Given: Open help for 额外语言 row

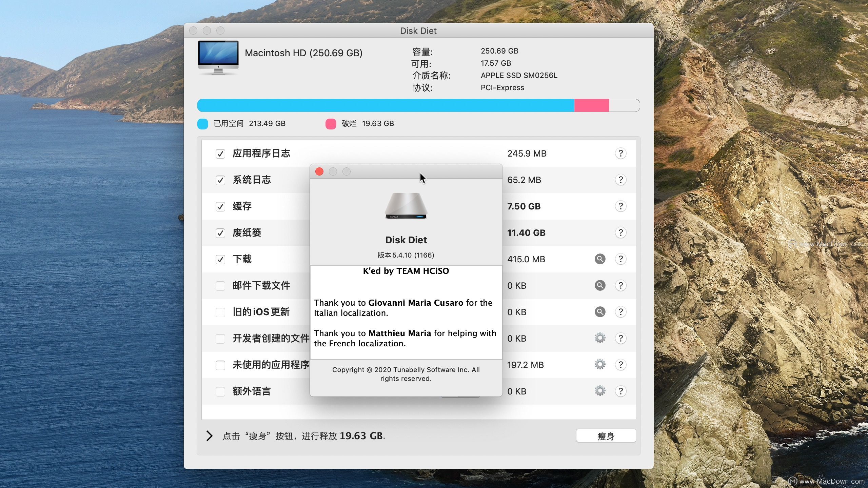Looking at the screenshot, I should 620,391.
